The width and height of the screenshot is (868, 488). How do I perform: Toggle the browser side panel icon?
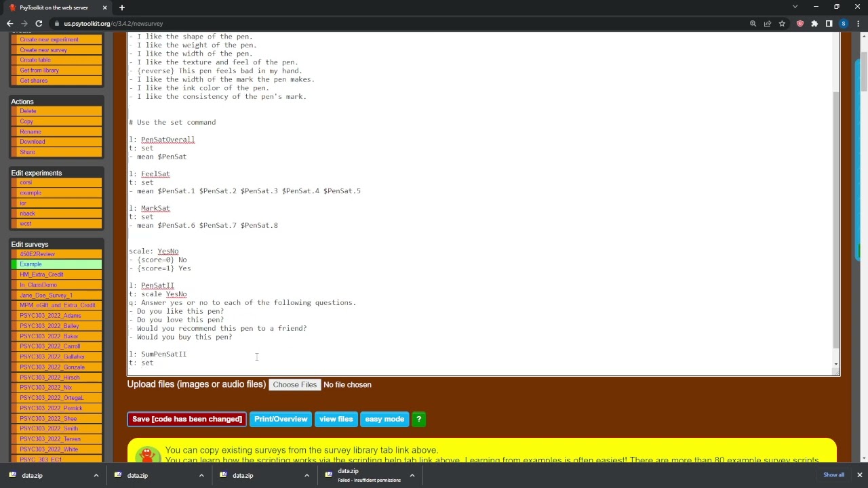[829, 24]
